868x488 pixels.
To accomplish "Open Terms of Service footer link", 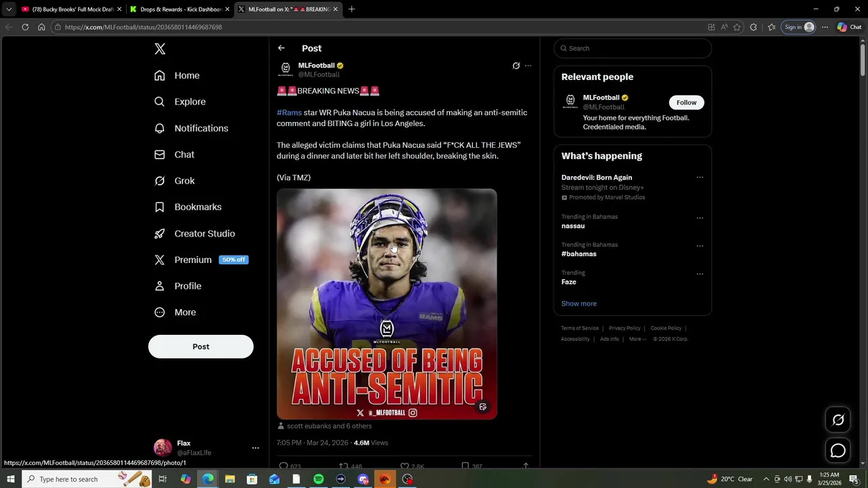I will (580, 328).
